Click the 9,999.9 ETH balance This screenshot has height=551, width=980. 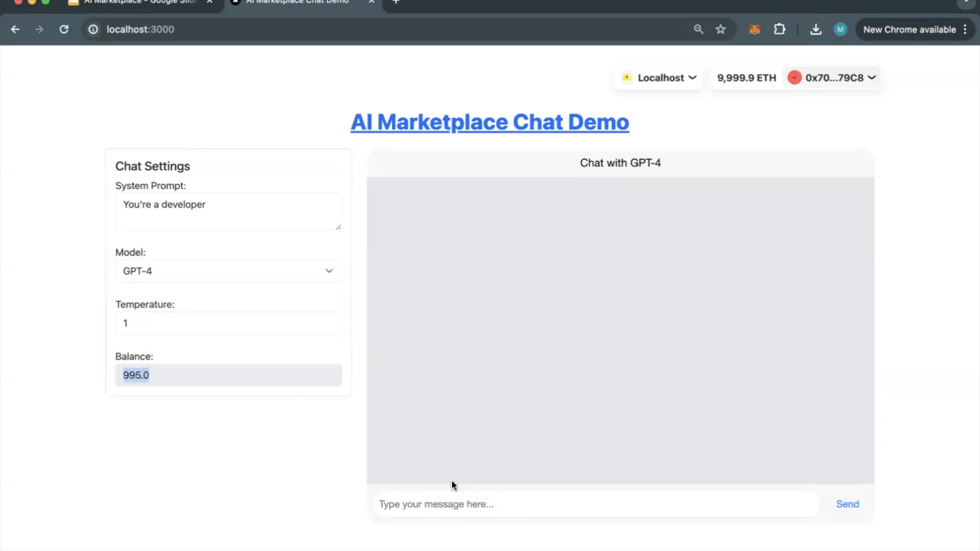click(x=746, y=78)
